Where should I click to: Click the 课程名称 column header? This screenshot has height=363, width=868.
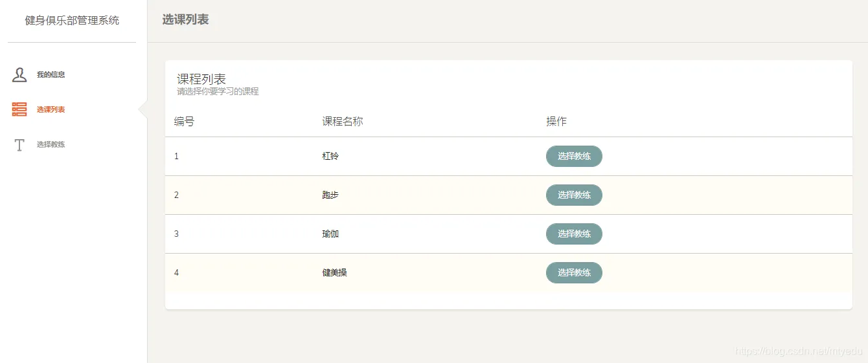tap(343, 121)
